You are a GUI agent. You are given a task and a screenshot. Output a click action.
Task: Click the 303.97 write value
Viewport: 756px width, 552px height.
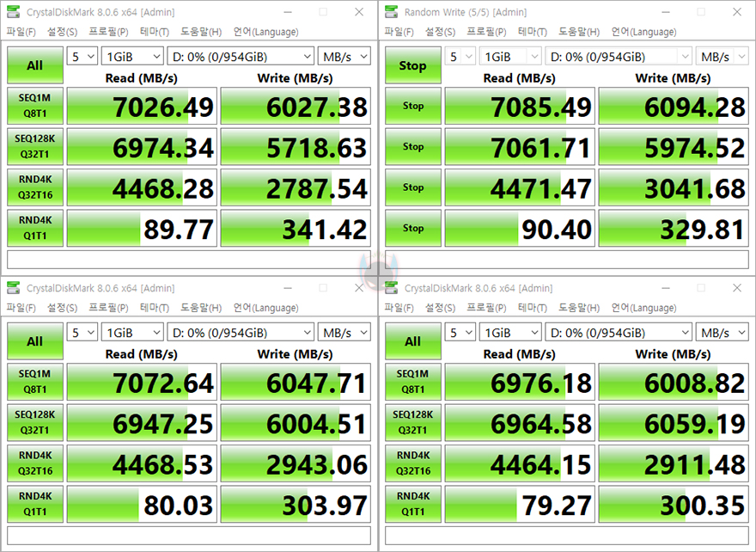(325, 506)
